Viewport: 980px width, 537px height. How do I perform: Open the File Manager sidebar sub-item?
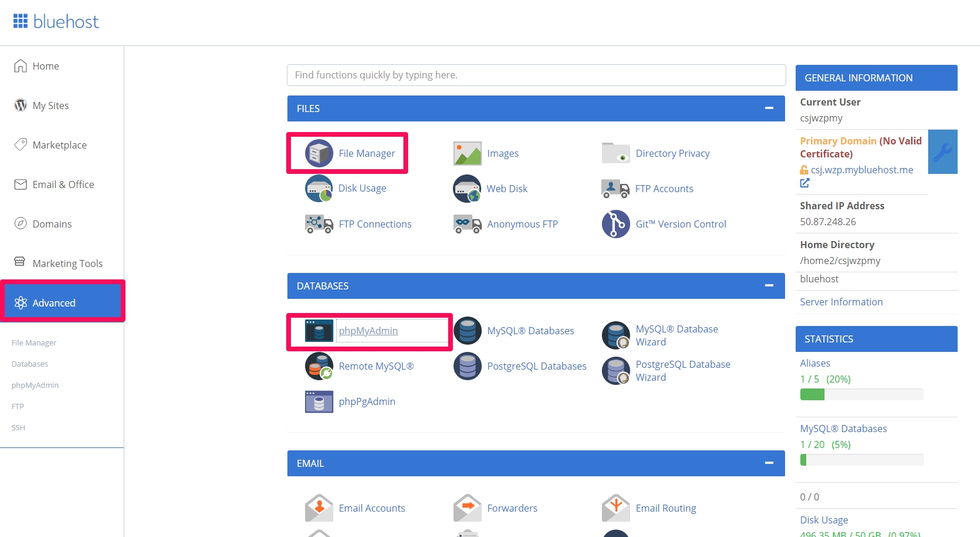34,343
